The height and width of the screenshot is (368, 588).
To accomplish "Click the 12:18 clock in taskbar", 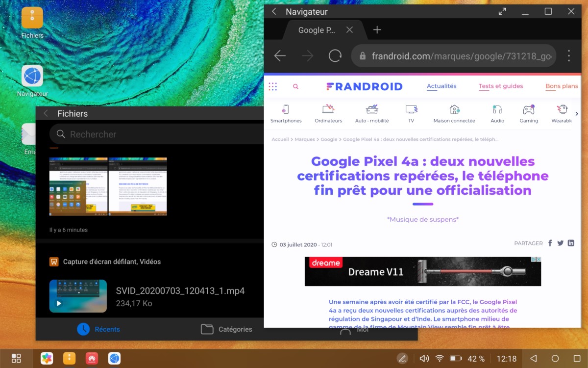I will [x=506, y=359].
